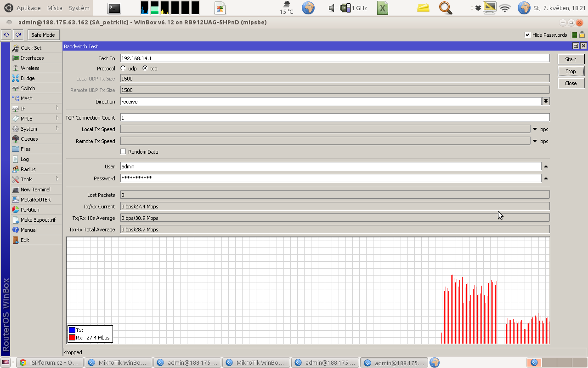Click the system monitor graphs applet
The width and height of the screenshot is (588, 368).
click(170, 8)
